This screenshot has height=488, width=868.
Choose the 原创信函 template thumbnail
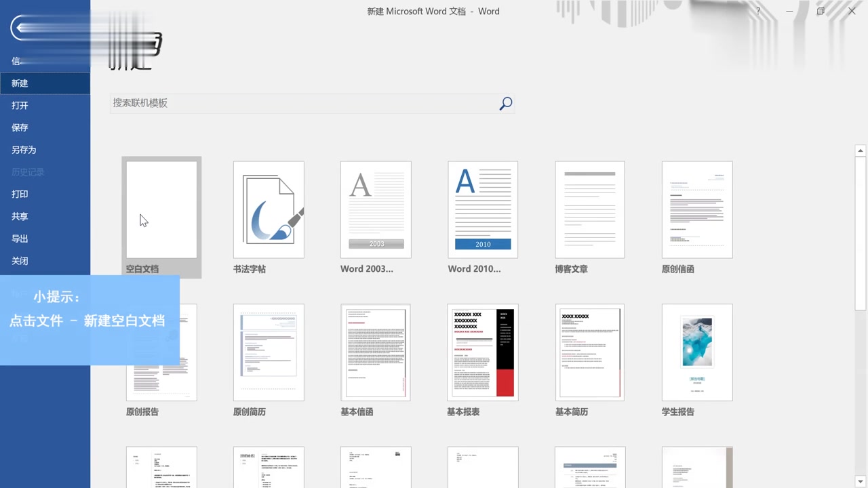click(697, 209)
